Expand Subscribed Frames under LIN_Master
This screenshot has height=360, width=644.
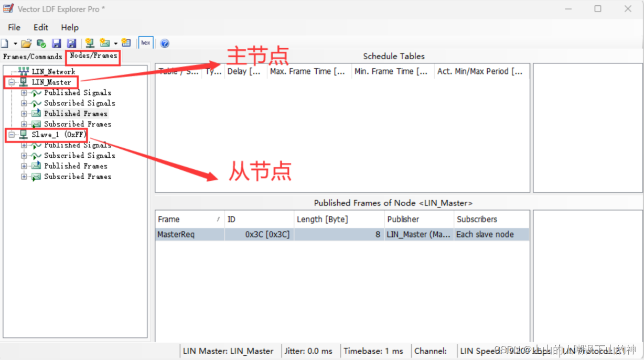coord(24,124)
